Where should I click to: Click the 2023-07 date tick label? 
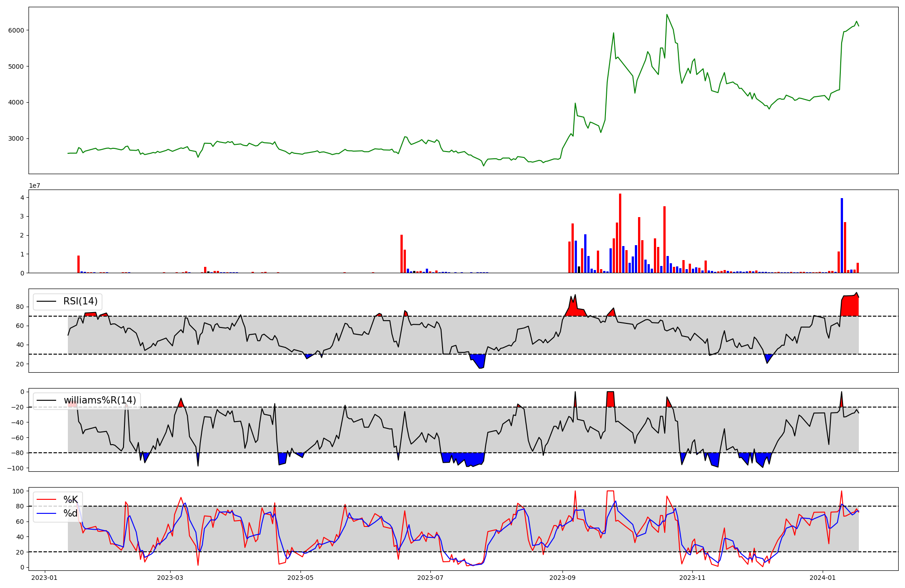430,578
